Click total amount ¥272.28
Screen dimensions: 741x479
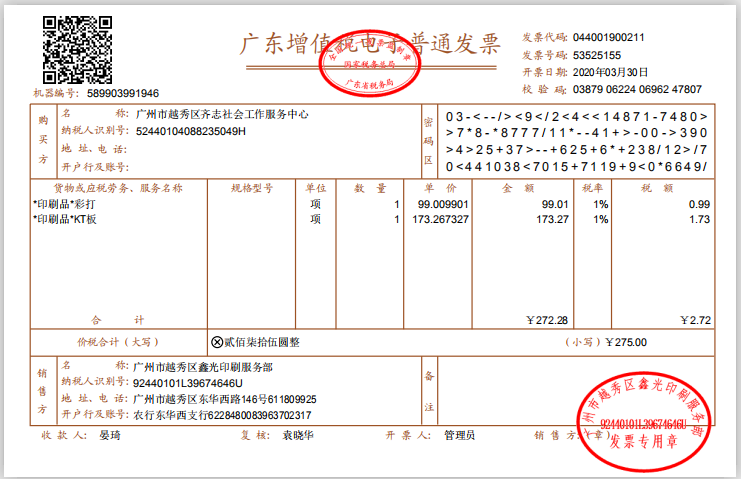point(547,320)
